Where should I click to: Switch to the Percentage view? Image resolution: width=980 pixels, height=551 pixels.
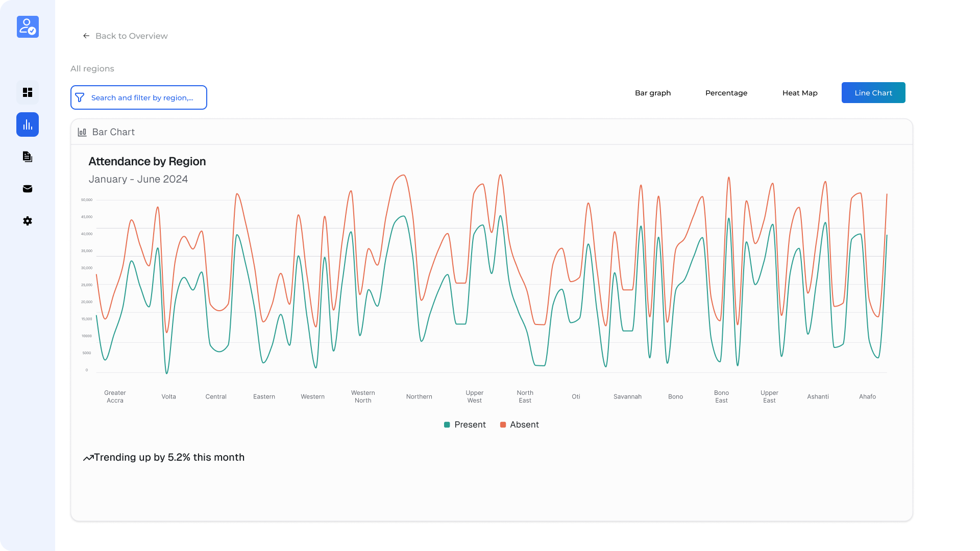pos(726,93)
